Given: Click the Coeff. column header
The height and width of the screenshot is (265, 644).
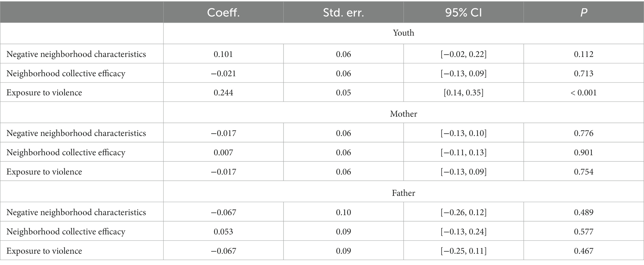Looking at the screenshot, I should 223,12.
